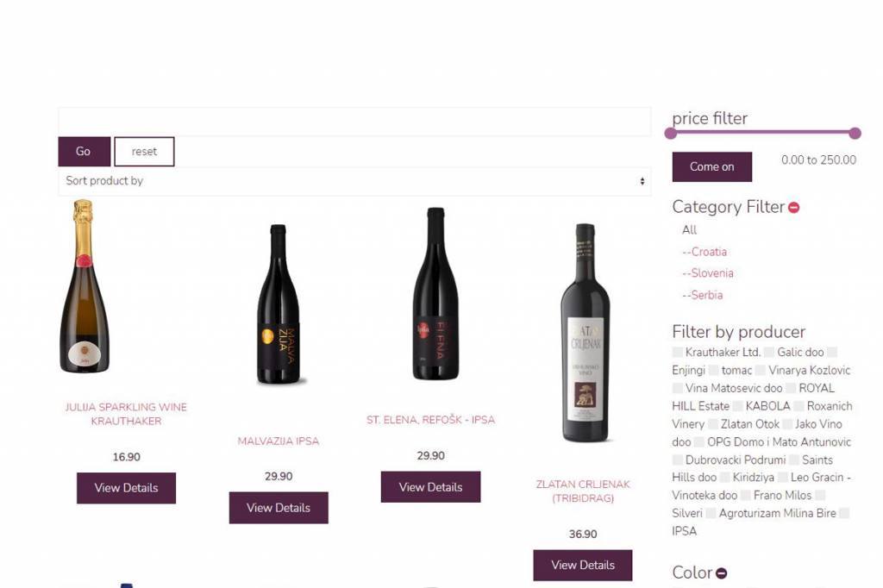Tick the Krauthaker Ltd. producer checkbox
883x588 pixels.
678,353
